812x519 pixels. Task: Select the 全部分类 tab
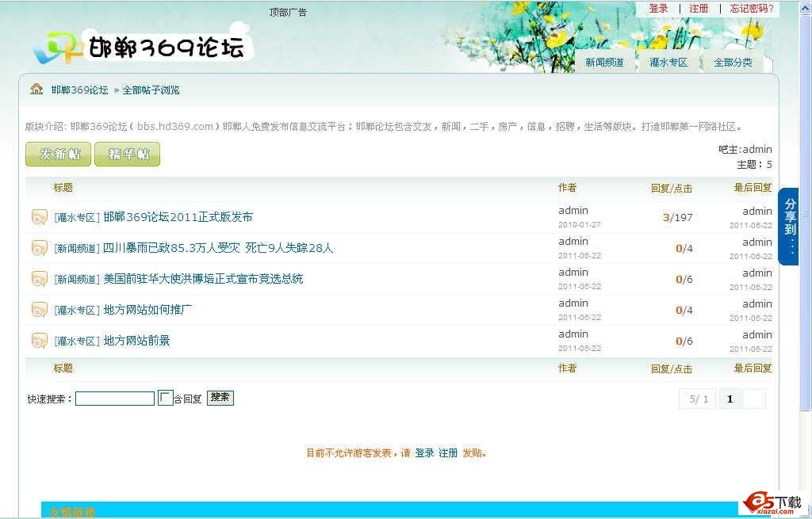(x=733, y=63)
